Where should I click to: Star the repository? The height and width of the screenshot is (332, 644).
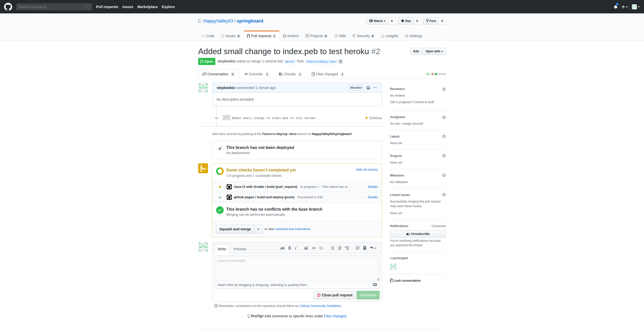click(406, 21)
